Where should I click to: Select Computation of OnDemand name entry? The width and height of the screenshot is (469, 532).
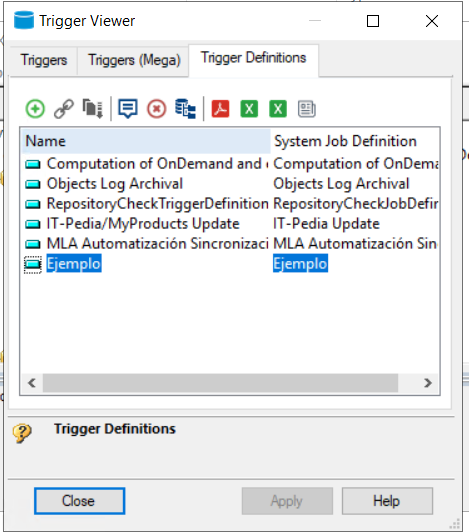[x=157, y=164]
